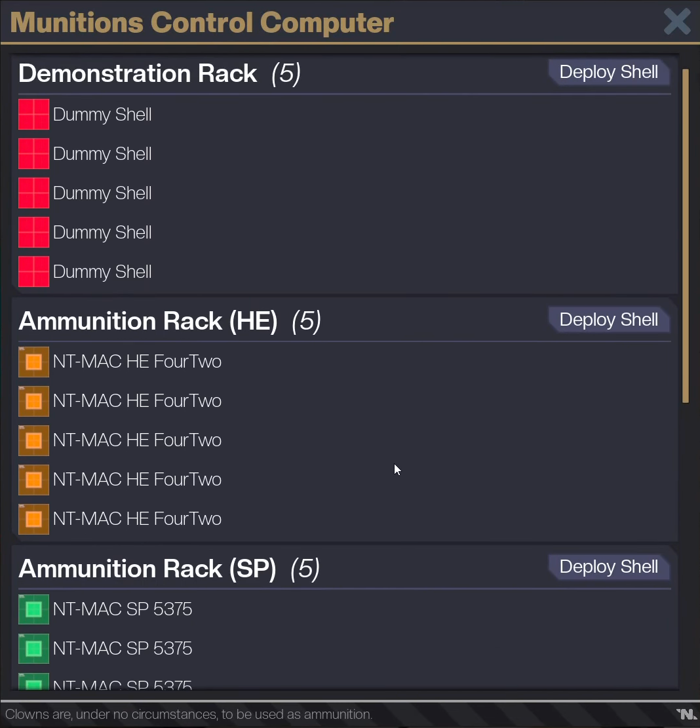Viewport: 700px width, 728px height.
Task: Close the Munitions Control Computer window
Action: pyautogui.click(x=677, y=22)
